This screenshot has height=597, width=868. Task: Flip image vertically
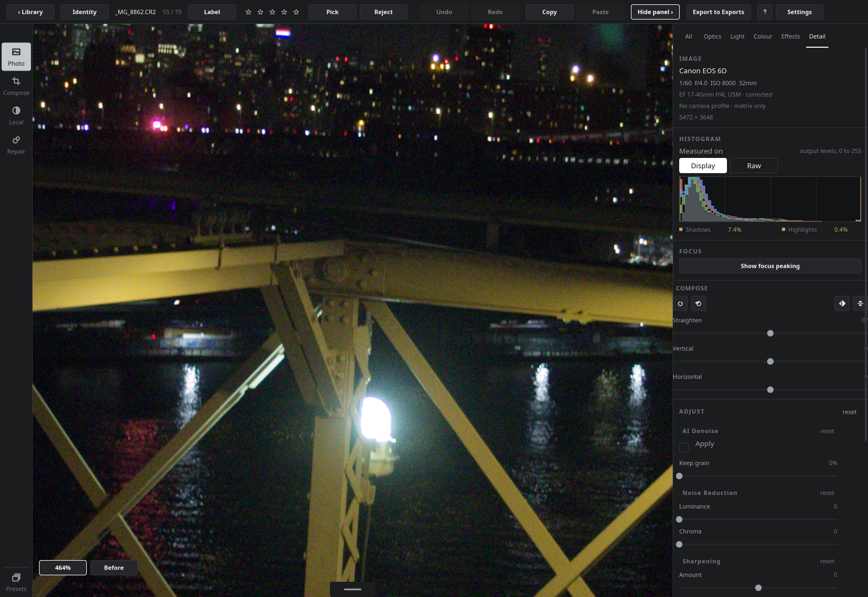click(x=860, y=303)
